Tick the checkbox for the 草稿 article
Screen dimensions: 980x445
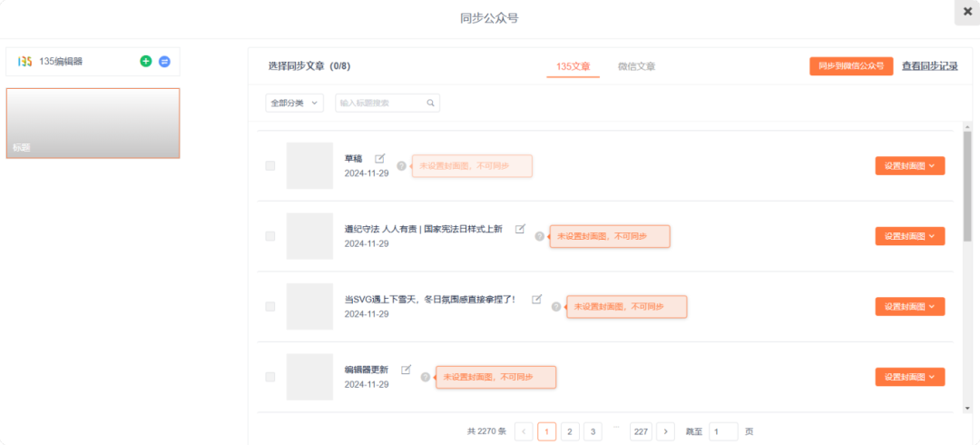(x=270, y=166)
